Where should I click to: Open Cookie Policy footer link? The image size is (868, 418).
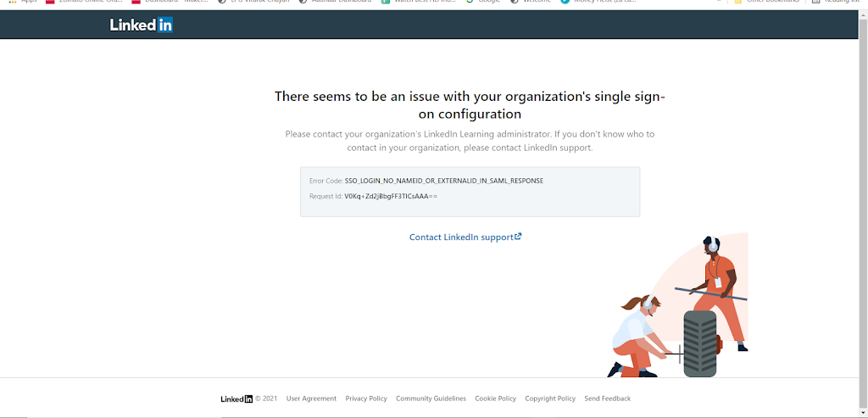click(x=495, y=398)
